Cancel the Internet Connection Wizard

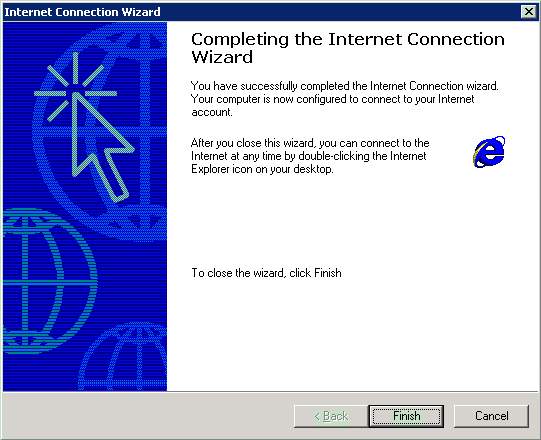pyautogui.click(x=491, y=416)
